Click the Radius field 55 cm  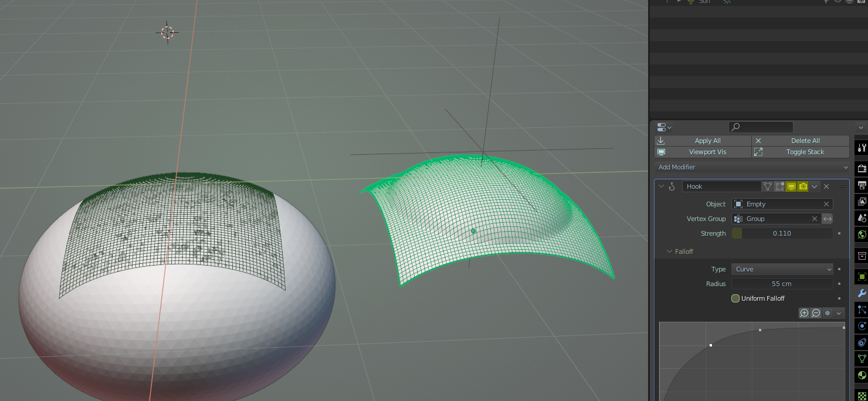[782, 284]
